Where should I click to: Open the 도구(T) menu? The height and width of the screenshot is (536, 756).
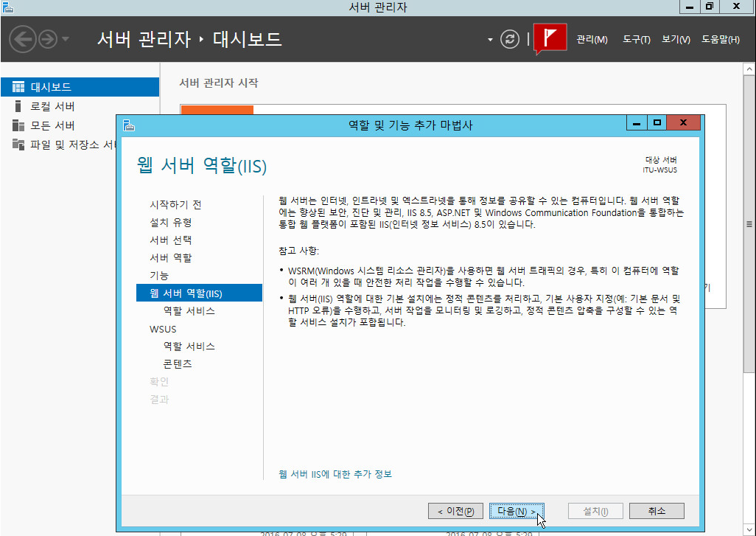click(x=636, y=40)
